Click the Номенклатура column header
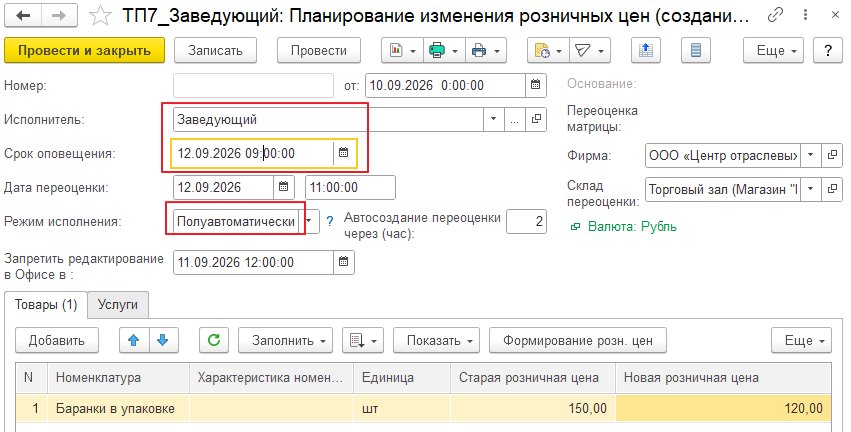Viewport: 851px width, 432px height. 118,378
